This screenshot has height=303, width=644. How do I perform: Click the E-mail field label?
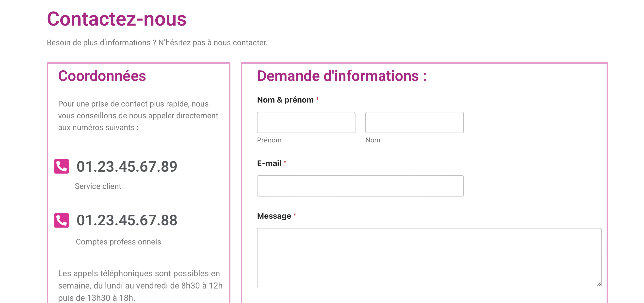[x=269, y=163]
